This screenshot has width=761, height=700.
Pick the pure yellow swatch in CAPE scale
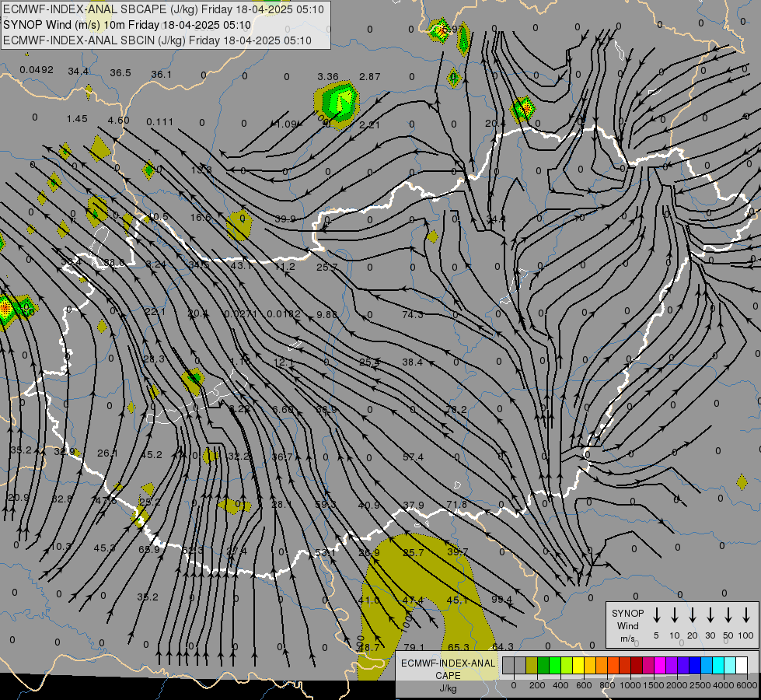coord(578,666)
